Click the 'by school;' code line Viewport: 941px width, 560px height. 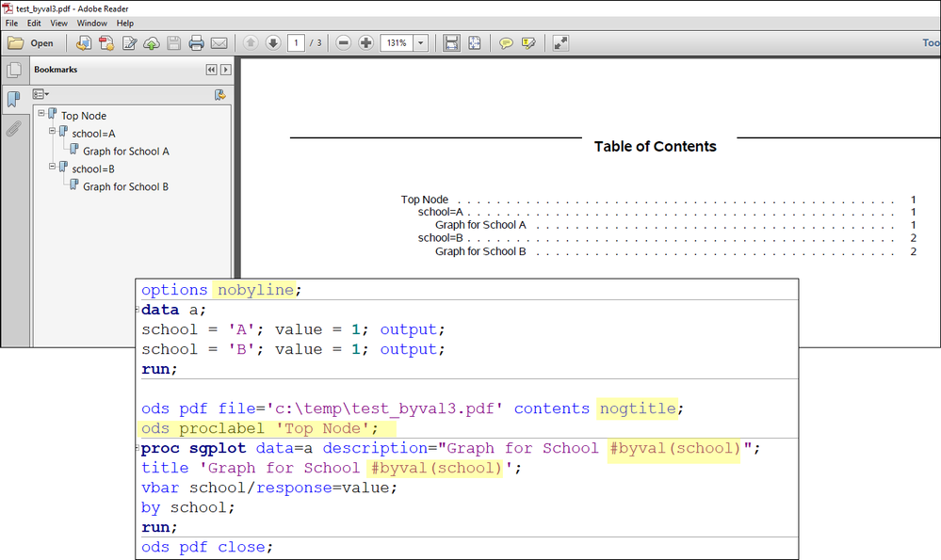point(187,507)
